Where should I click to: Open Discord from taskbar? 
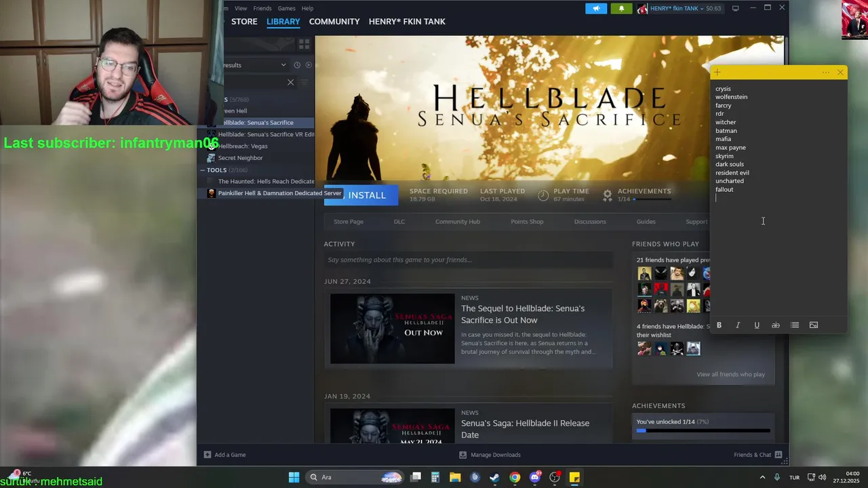pos(535,477)
